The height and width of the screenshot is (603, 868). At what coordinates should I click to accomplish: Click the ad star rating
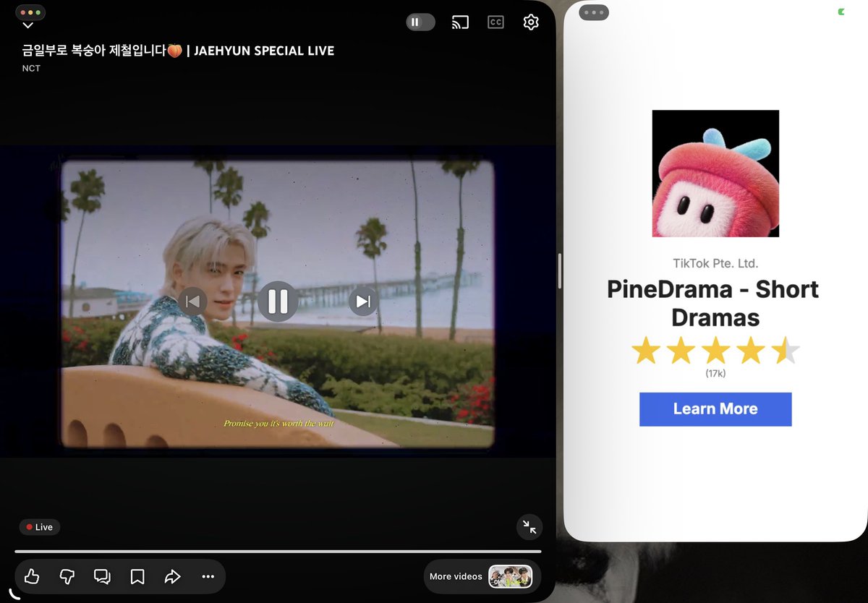pos(715,351)
